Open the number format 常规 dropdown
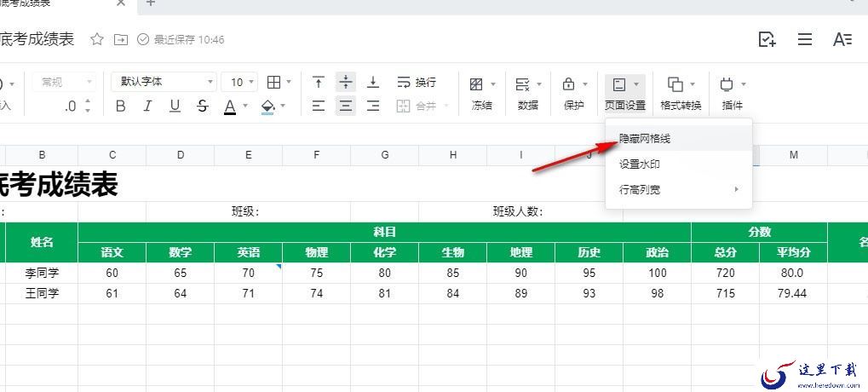 pyautogui.click(x=64, y=82)
